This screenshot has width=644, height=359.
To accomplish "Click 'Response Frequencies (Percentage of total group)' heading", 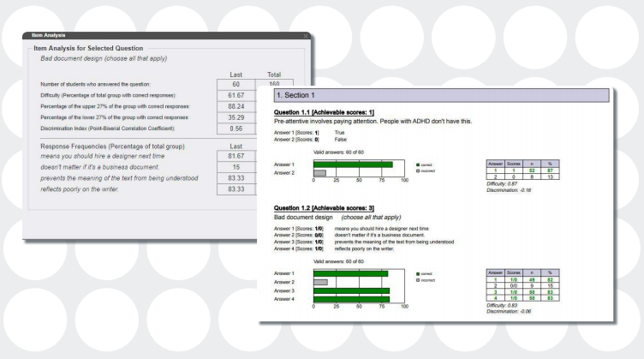I will click(x=112, y=147).
